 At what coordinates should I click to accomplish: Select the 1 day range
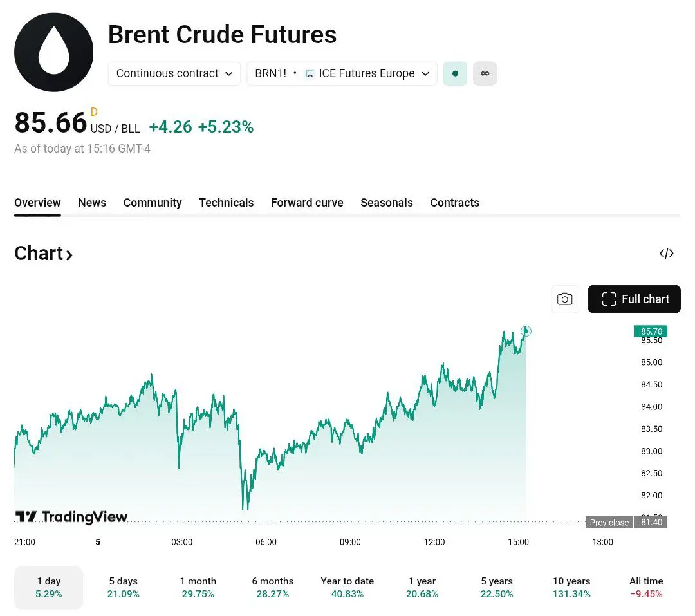tap(49, 587)
